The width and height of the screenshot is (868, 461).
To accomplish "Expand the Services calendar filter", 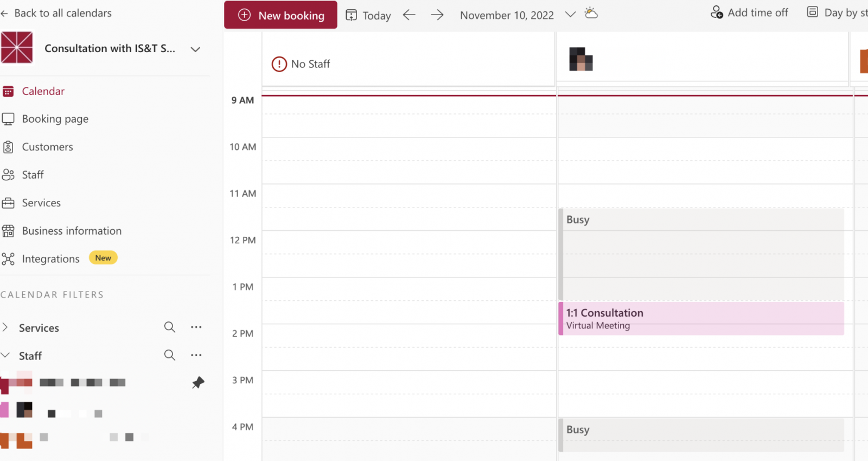I will click(x=6, y=327).
